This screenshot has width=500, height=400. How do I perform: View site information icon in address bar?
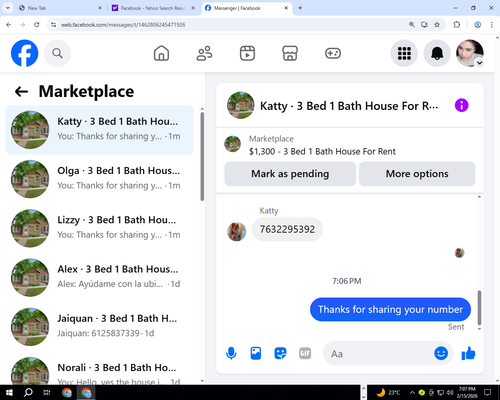coord(53,25)
